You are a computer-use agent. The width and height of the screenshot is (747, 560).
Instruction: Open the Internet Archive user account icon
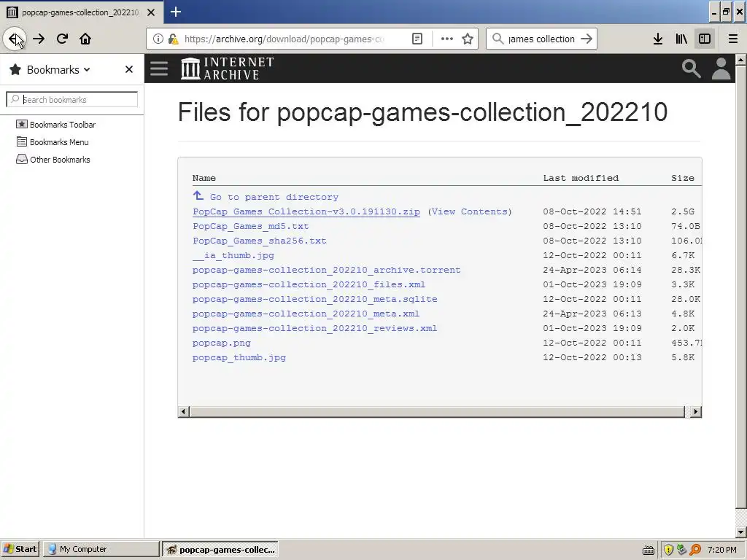pyautogui.click(x=721, y=68)
